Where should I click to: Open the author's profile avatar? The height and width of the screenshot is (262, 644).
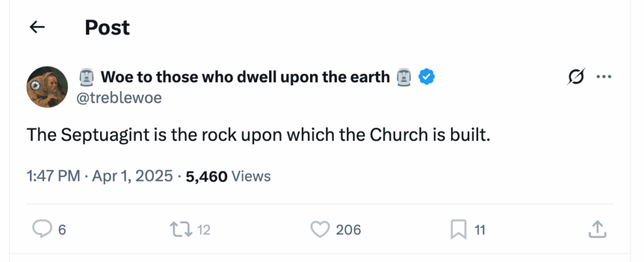click(x=47, y=87)
